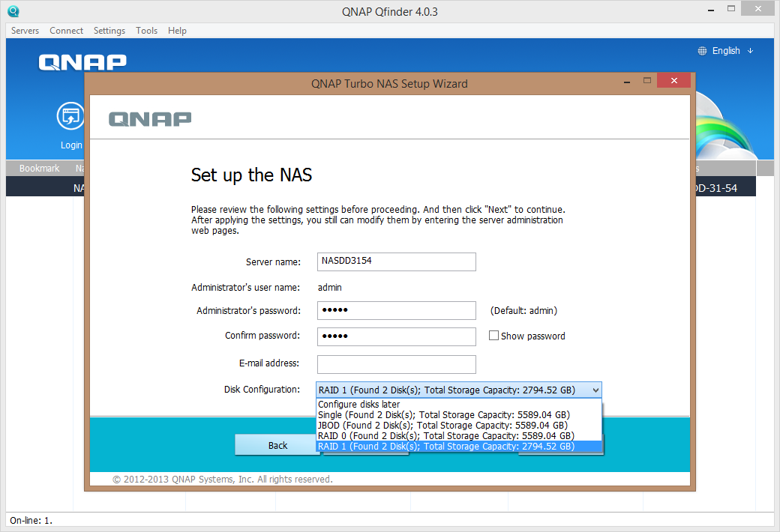Minimize the QNAP Qfinder window

click(x=711, y=10)
